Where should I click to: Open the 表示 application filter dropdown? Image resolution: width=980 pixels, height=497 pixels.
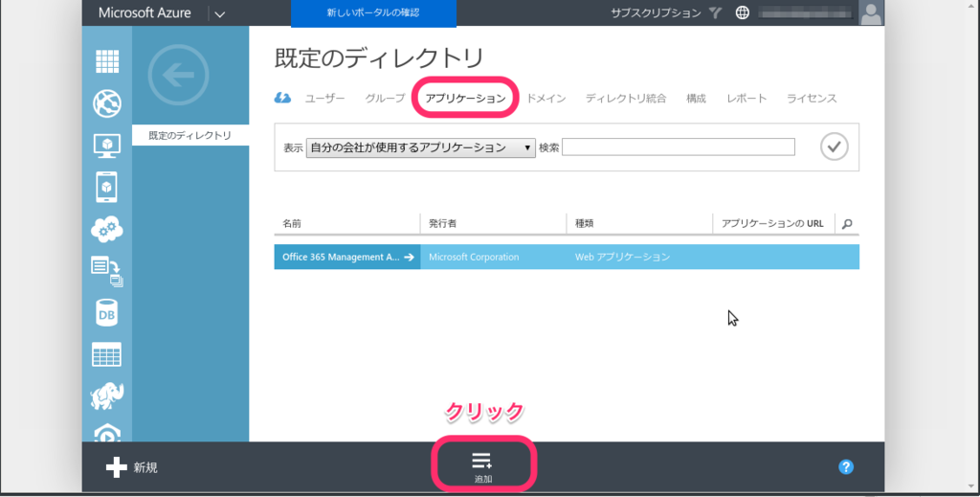pyautogui.click(x=421, y=147)
